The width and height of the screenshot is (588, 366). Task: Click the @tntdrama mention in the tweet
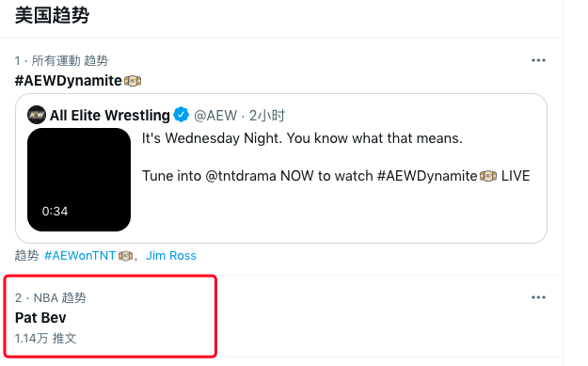[241, 176]
